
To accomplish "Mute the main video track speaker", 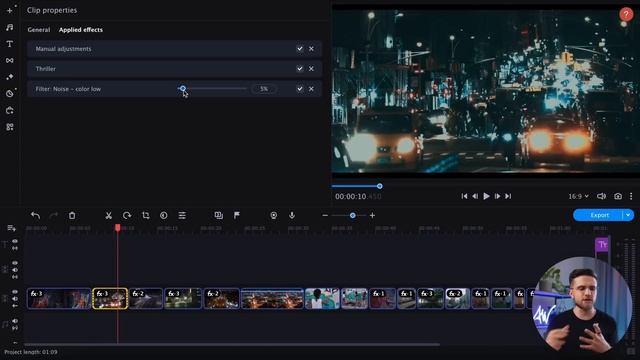I will point(15,299).
